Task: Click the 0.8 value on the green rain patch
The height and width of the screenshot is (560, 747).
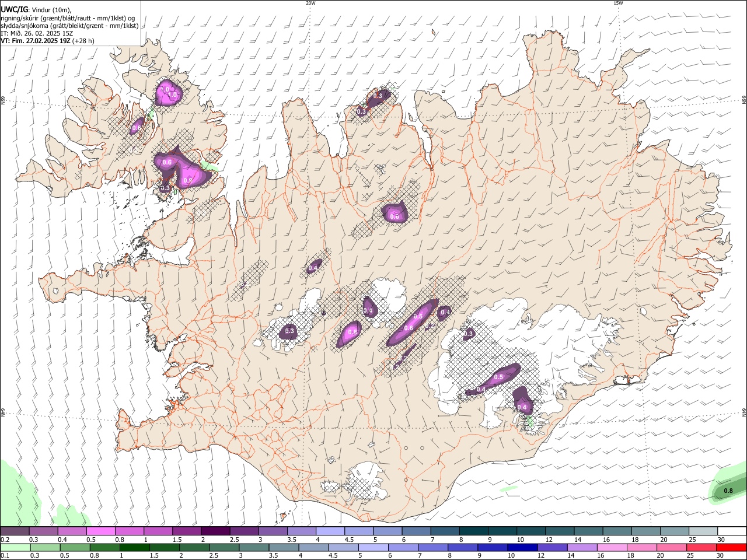Action: (728, 491)
